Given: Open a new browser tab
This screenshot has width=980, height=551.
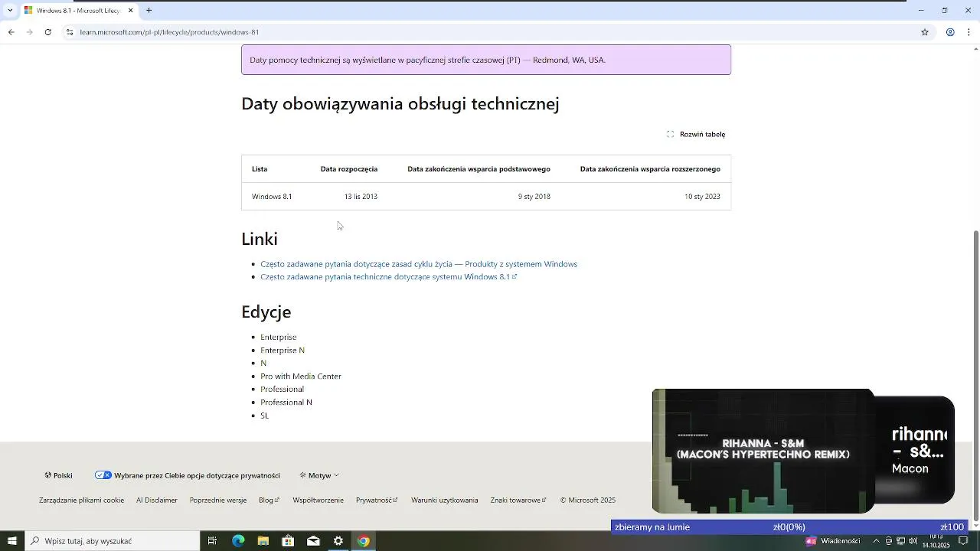Looking at the screenshot, I should (x=149, y=11).
